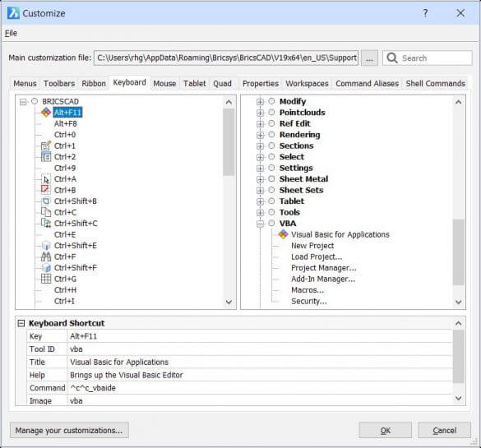Toggle the circle beside Pointclouds category

271,112
